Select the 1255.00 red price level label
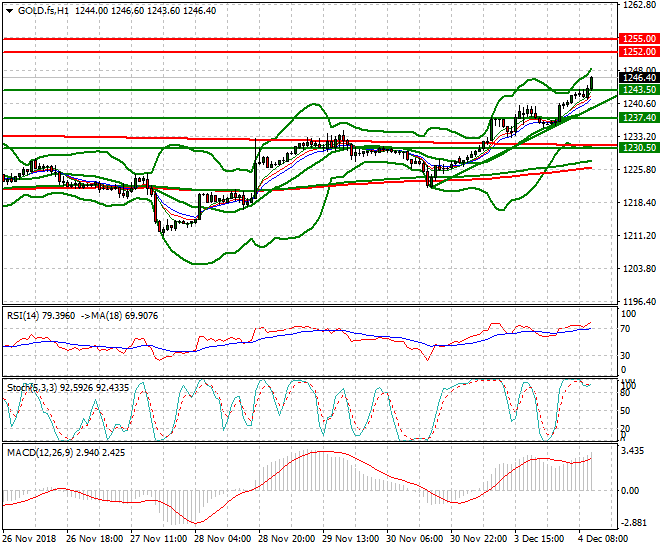Image resolution: width=660 pixels, height=550 pixels. (x=639, y=39)
